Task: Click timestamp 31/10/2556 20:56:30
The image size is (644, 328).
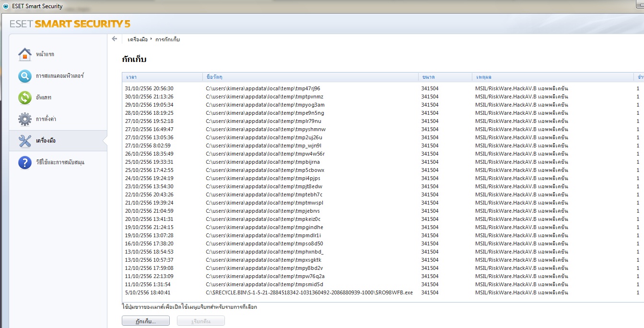Action: click(149, 88)
